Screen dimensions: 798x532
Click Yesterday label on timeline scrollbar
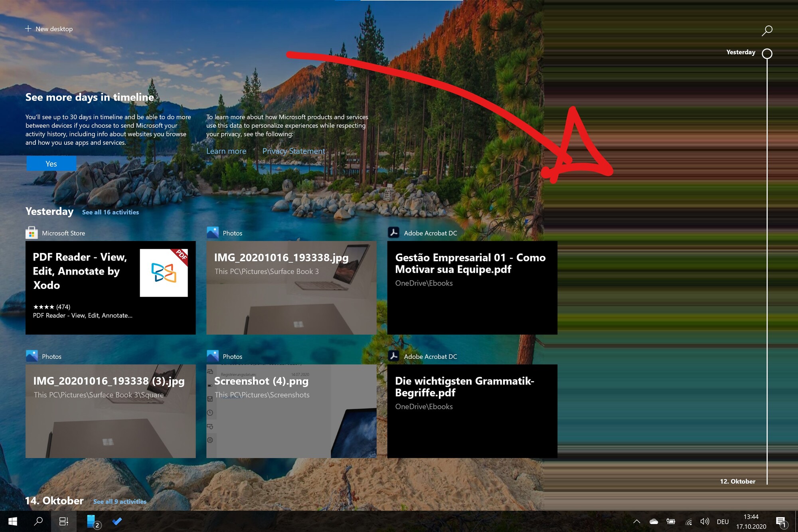coord(741,52)
